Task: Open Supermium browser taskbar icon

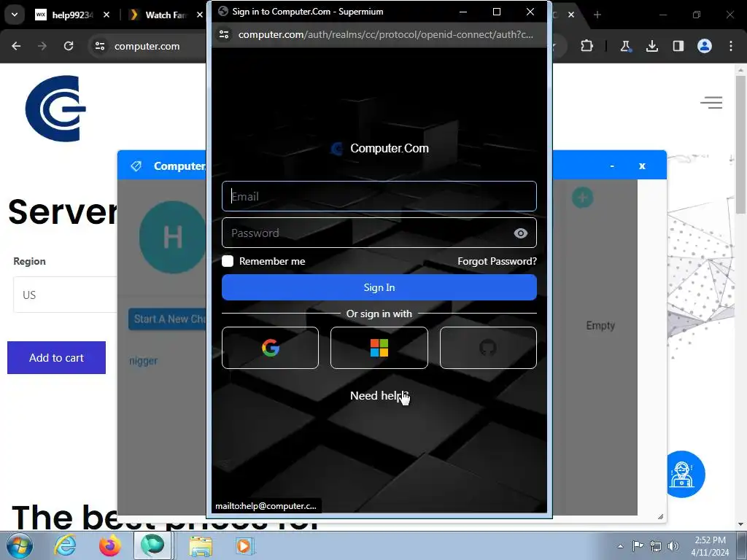Action: pos(152,545)
